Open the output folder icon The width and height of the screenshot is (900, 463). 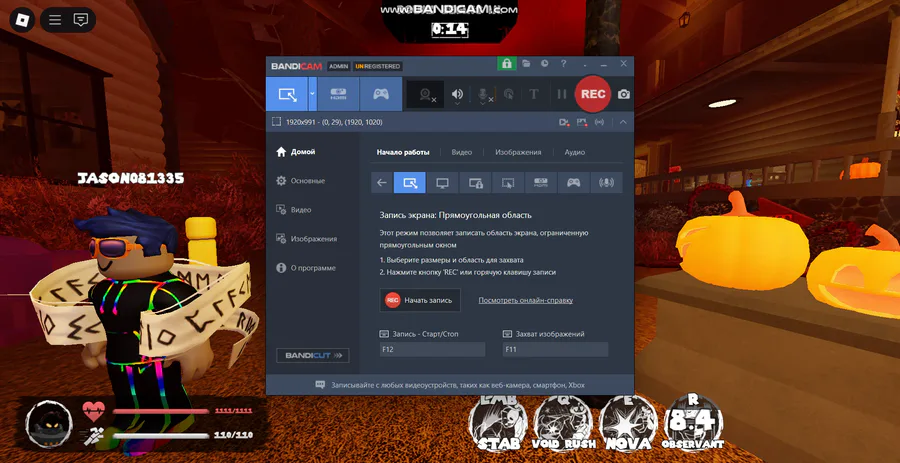pyautogui.click(x=526, y=64)
